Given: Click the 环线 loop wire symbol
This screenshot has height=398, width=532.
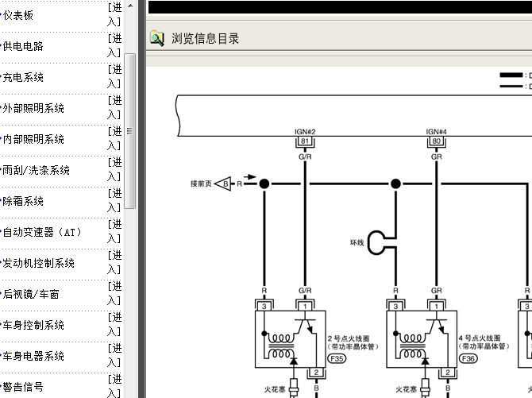Looking at the screenshot, I should (382, 242).
